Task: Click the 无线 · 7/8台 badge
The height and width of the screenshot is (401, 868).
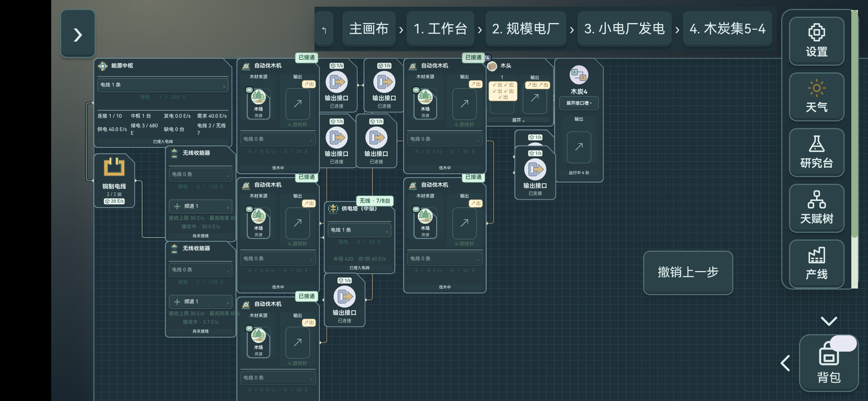Action: point(375,201)
